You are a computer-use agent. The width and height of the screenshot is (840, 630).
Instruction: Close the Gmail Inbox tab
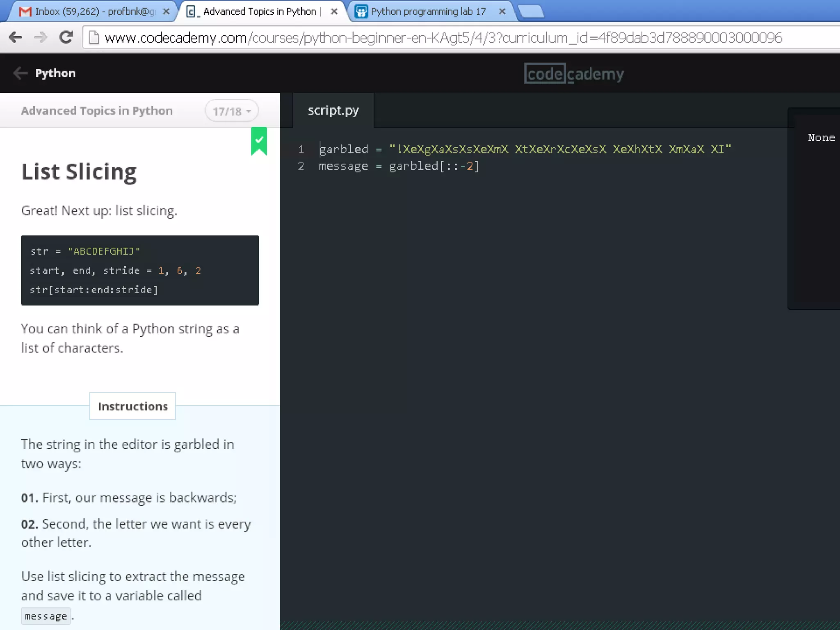[x=166, y=11]
